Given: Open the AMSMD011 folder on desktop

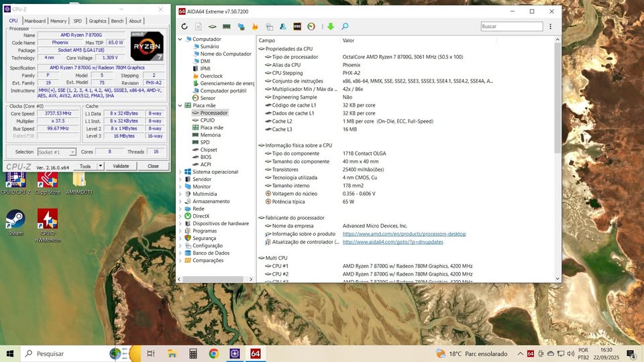Looking at the screenshot, I should point(79,183).
